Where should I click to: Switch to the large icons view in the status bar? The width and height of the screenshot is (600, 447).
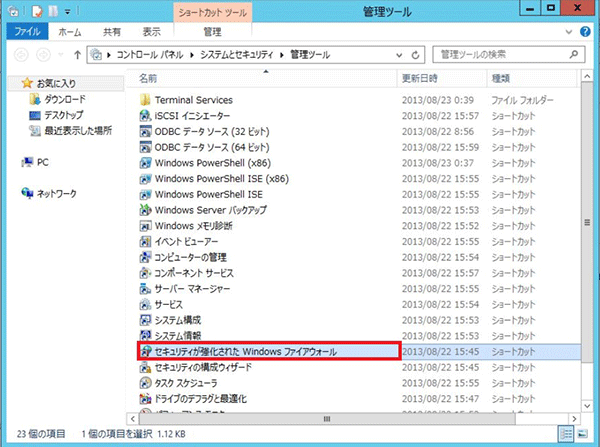pyautogui.click(x=582, y=434)
